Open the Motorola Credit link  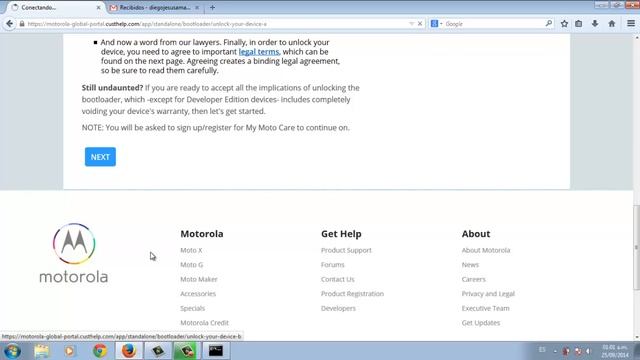click(204, 322)
